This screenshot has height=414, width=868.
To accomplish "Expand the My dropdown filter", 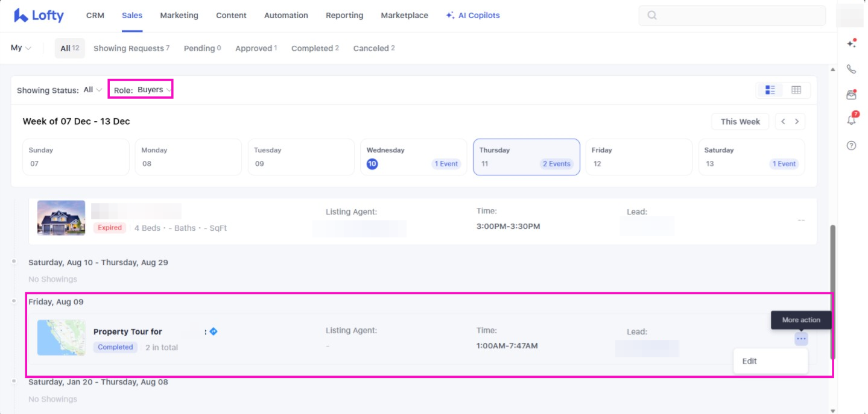I will (21, 48).
